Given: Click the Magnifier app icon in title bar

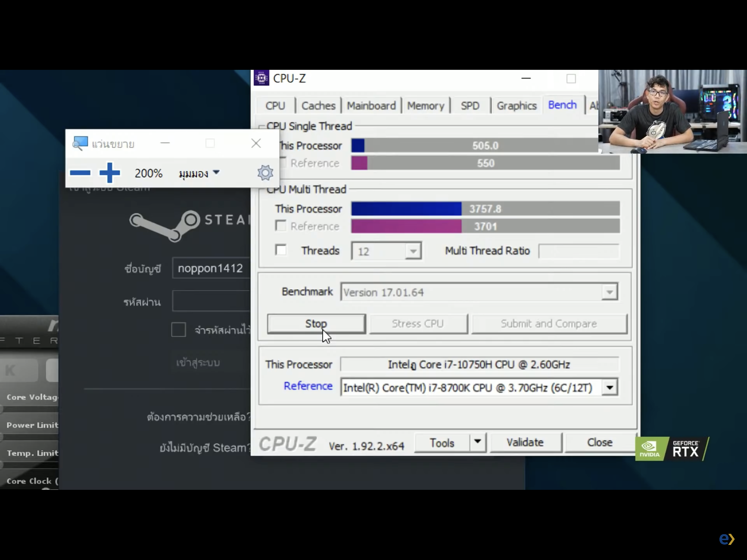Looking at the screenshot, I should (80, 143).
